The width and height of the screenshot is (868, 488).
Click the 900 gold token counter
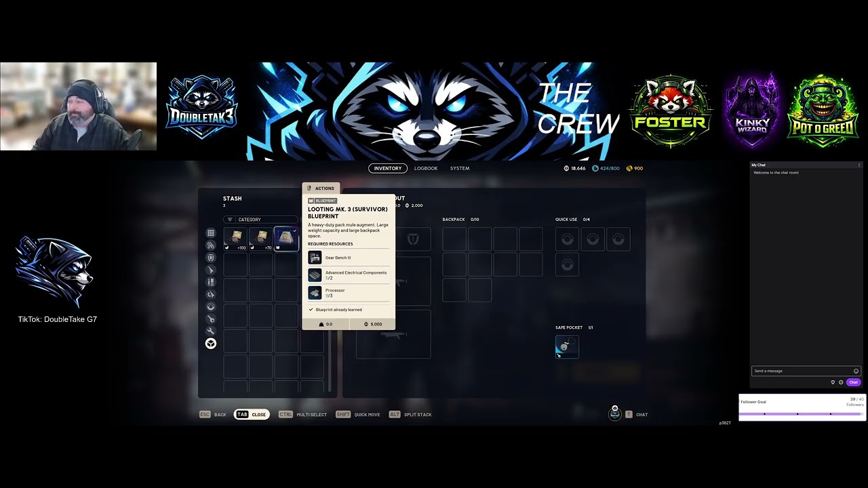tap(635, 168)
